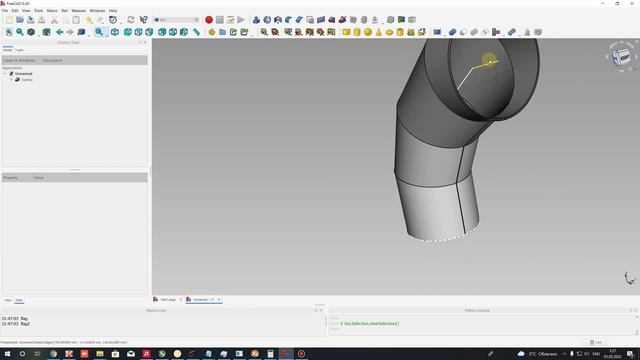
Task: Click the Fit Selection magnifier icon
Action: click(x=20, y=32)
